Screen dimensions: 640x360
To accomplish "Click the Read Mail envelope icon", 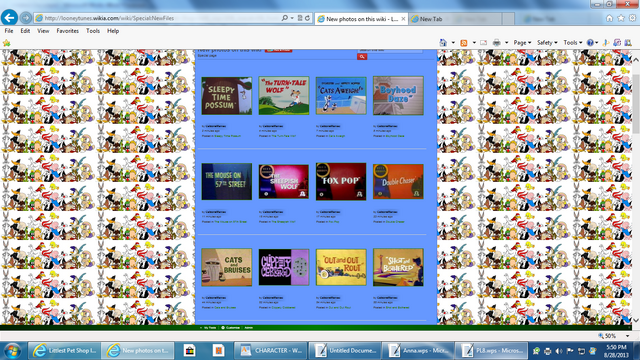I will [x=484, y=42].
